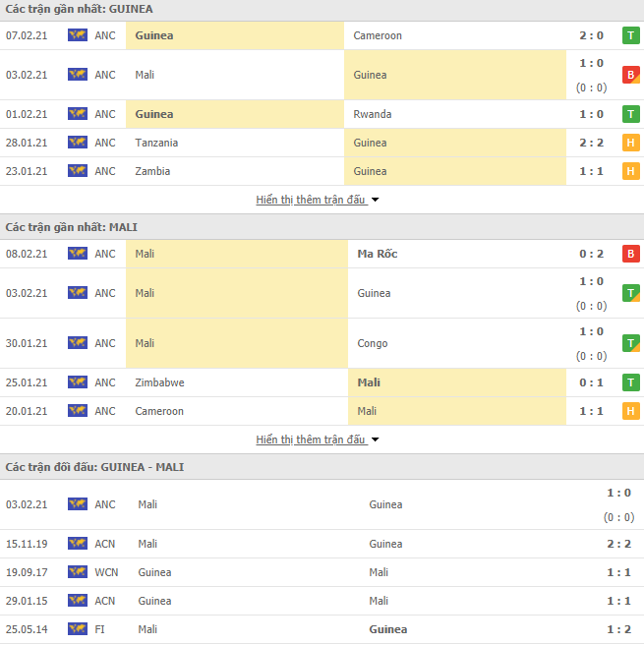This screenshot has height=645, width=644.
Task: Click the flag icon in the 25.05.14 FI row
Action: 78,629
